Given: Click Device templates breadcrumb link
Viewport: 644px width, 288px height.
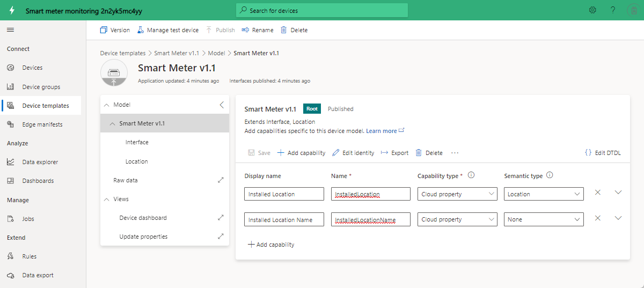Looking at the screenshot, I should coord(122,53).
